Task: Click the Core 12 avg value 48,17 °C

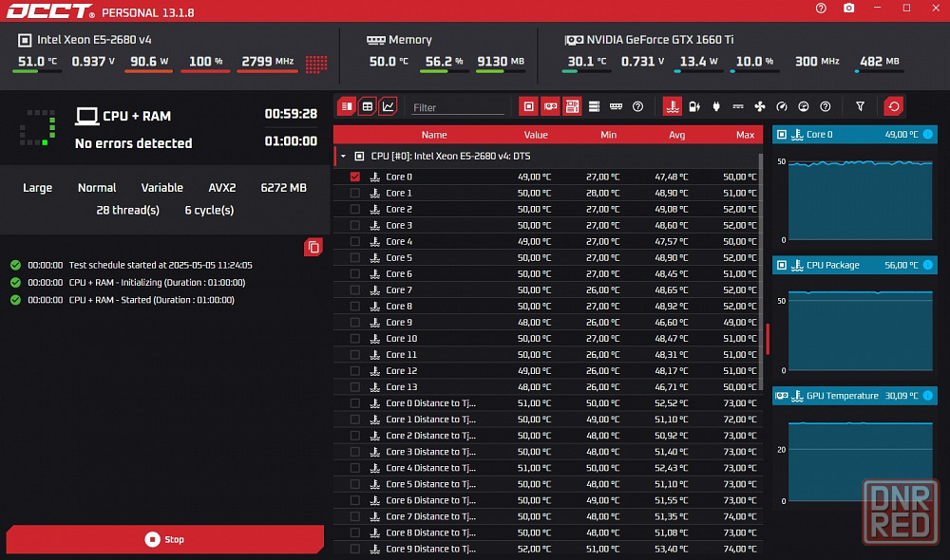Action: pyautogui.click(x=672, y=371)
